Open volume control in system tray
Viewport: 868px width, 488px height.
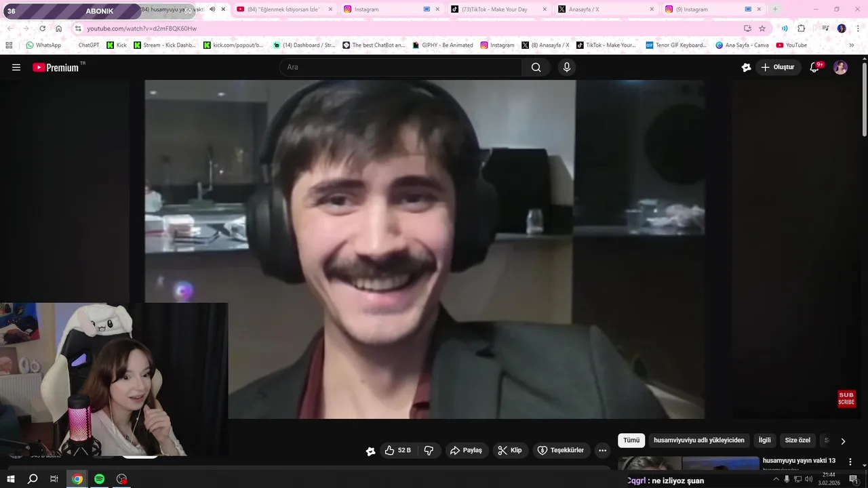(x=808, y=479)
